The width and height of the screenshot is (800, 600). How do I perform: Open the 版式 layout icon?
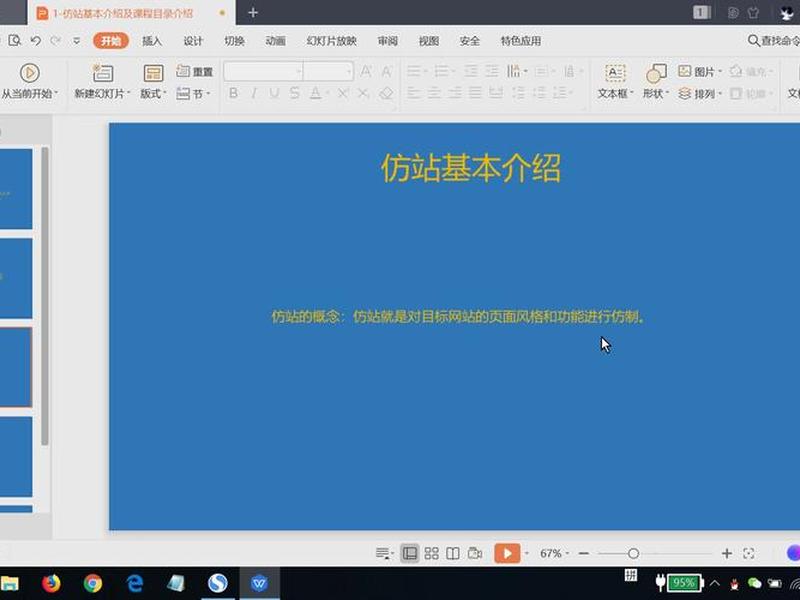tap(153, 73)
